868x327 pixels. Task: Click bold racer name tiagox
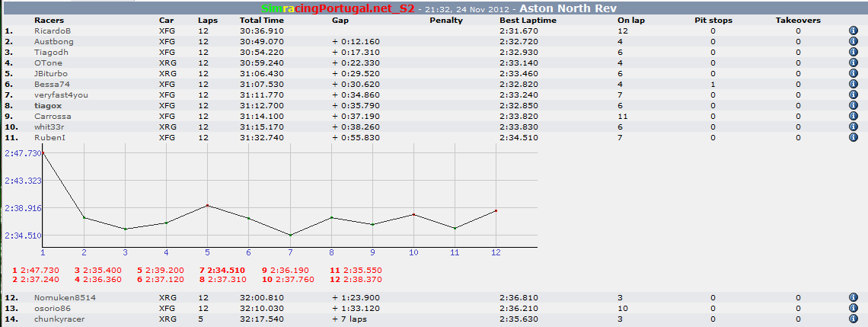click(48, 105)
